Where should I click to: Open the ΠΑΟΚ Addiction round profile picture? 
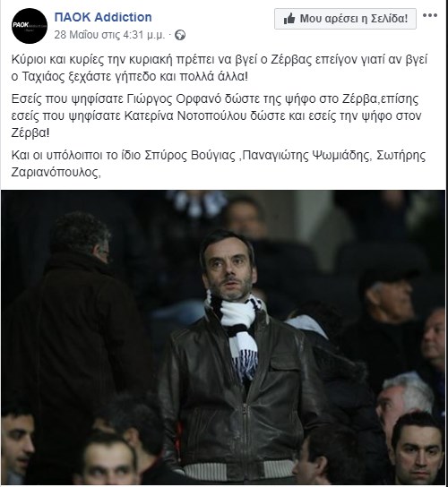pos(30,26)
